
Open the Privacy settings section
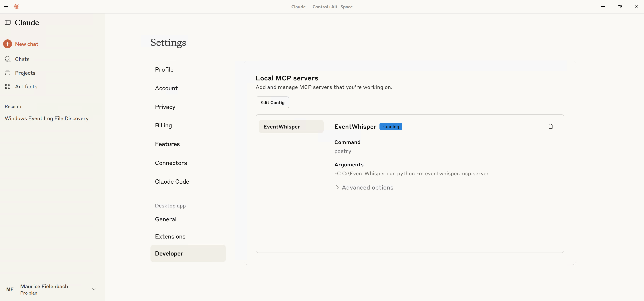tap(165, 107)
